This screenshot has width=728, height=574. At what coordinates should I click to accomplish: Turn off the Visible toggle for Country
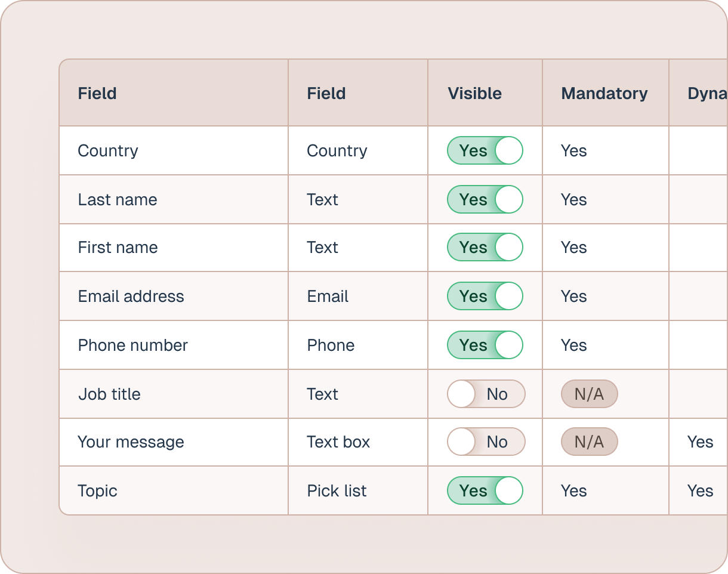485,150
